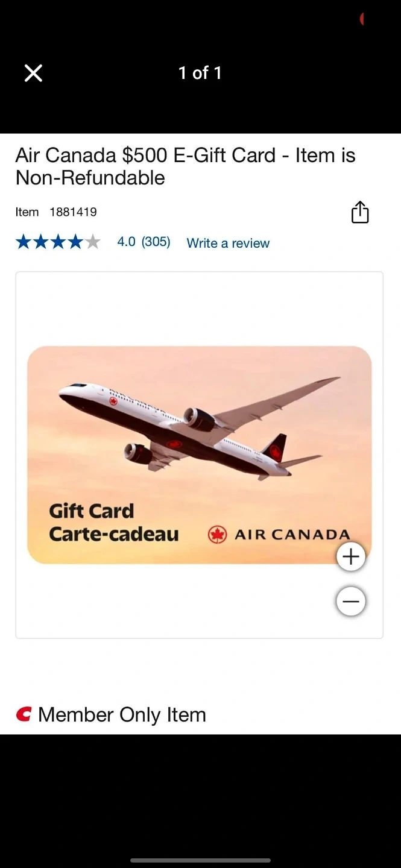Tap the Member Only Item label
Screen dimensions: 401x868
click(x=122, y=715)
